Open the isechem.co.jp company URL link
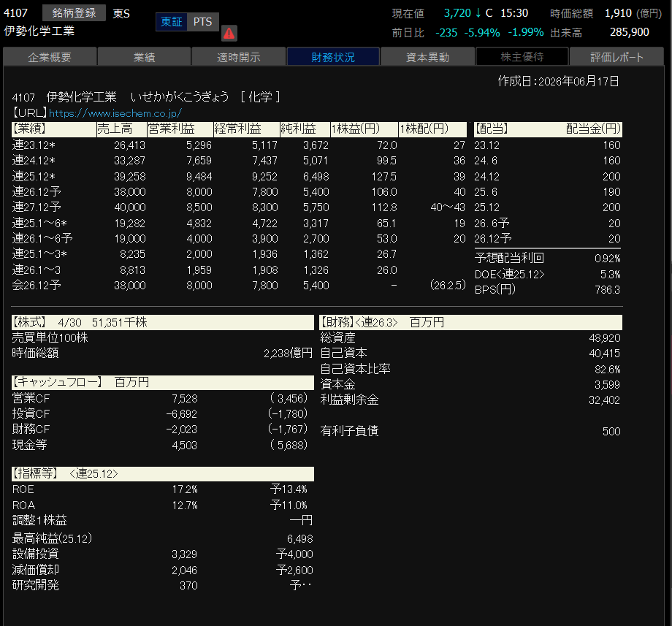This screenshot has height=626, width=672. 115,113
